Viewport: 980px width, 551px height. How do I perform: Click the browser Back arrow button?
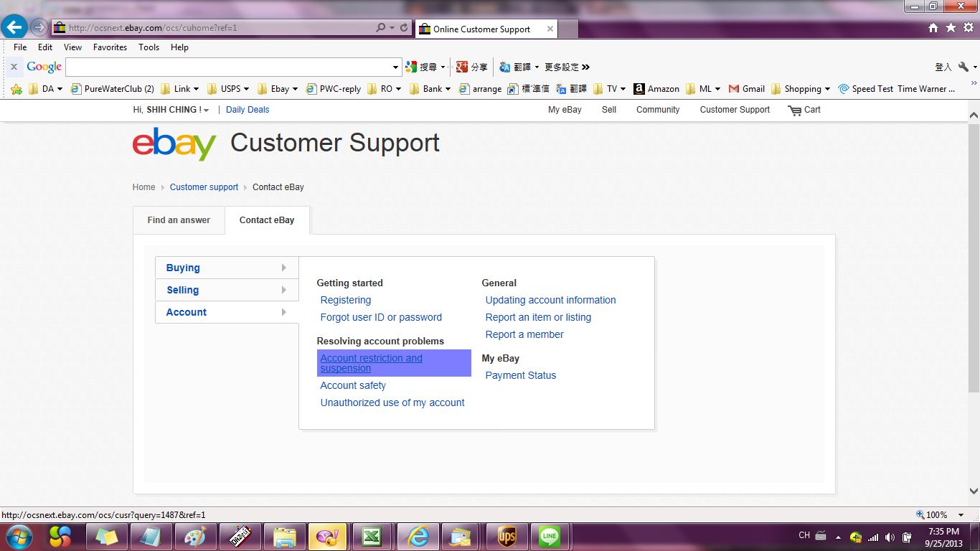point(14,27)
